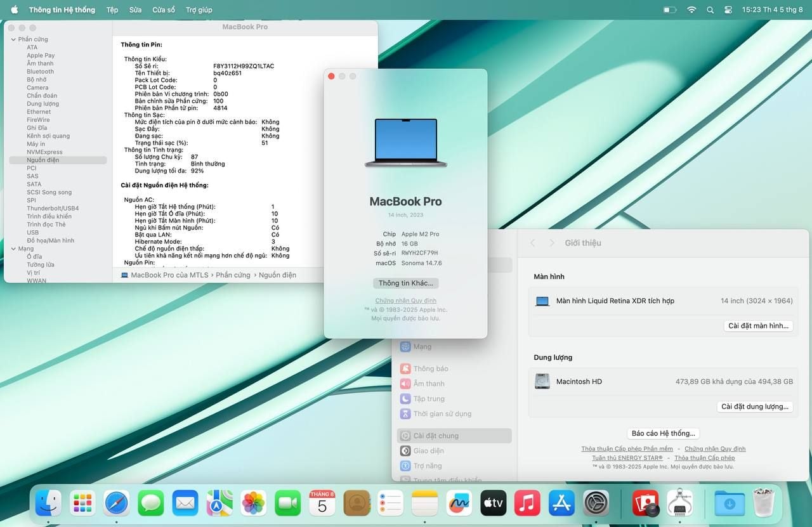812x527 pixels.
Task: Go back in the System Settings window
Action: [x=533, y=243]
